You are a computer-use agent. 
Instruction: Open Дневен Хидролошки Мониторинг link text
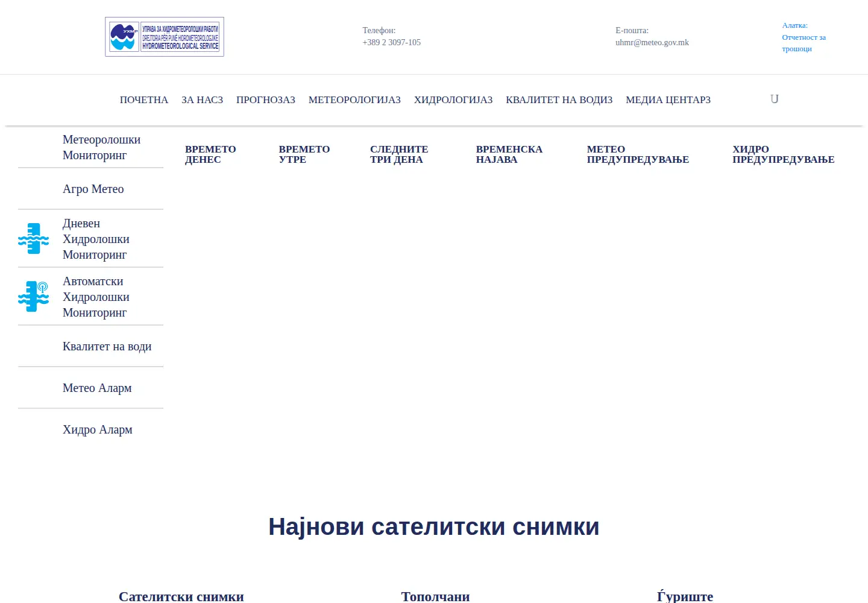point(96,239)
